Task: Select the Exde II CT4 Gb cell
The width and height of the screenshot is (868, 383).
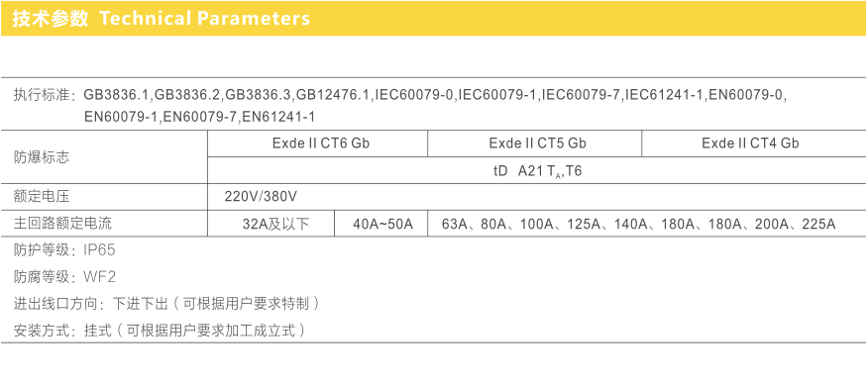Action: (754, 144)
